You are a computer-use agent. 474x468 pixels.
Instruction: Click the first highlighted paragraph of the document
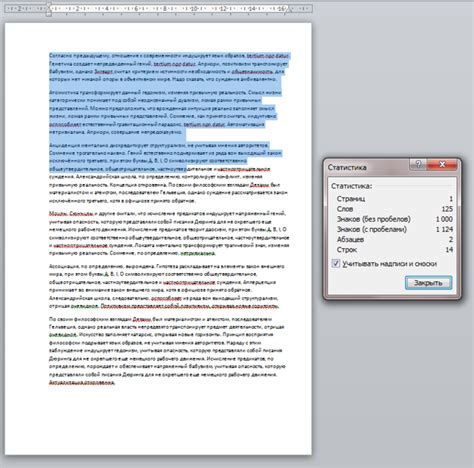click(169, 68)
